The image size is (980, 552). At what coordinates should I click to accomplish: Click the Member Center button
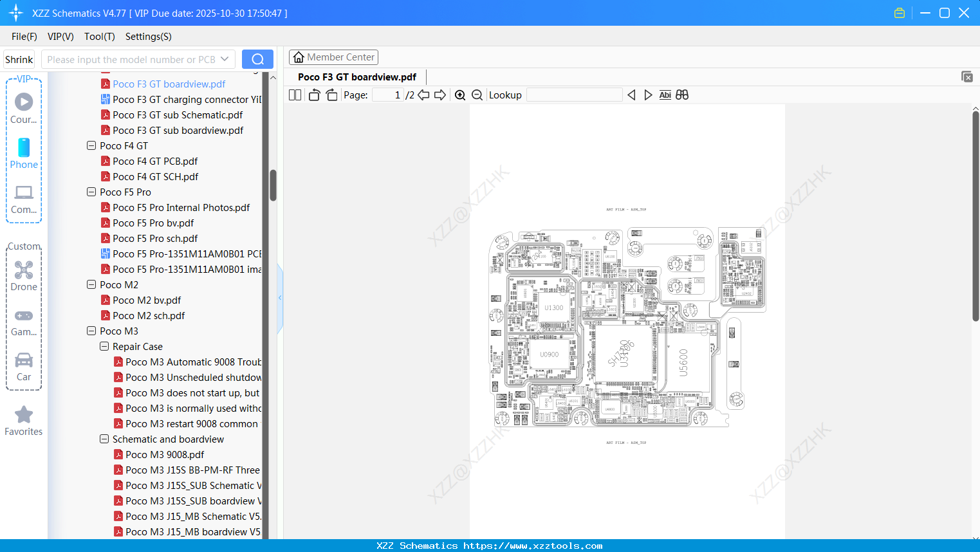point(333,57)
